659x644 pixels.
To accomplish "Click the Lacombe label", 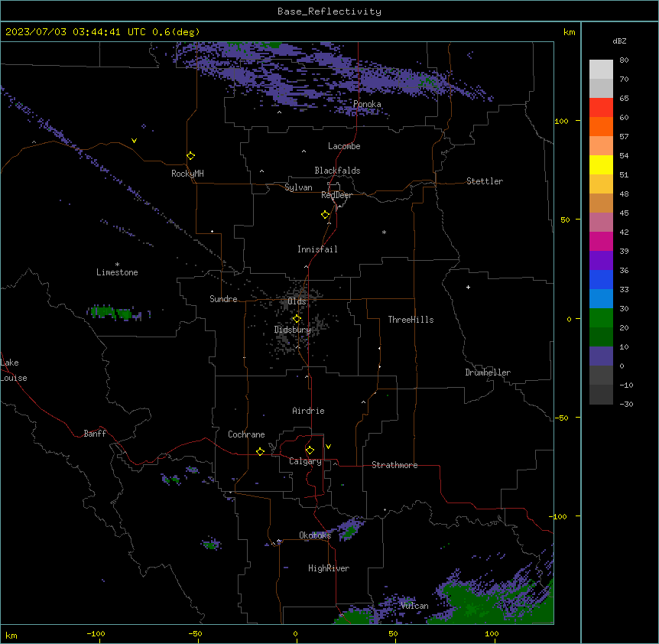I will pos(344,146).
